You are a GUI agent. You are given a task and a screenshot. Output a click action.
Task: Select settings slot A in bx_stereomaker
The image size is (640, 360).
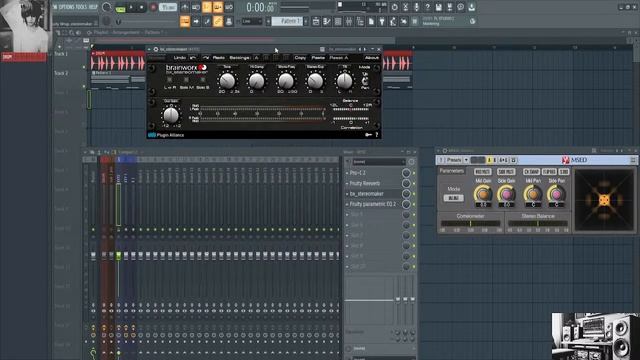pyautogui.click(x=256, y=58)
